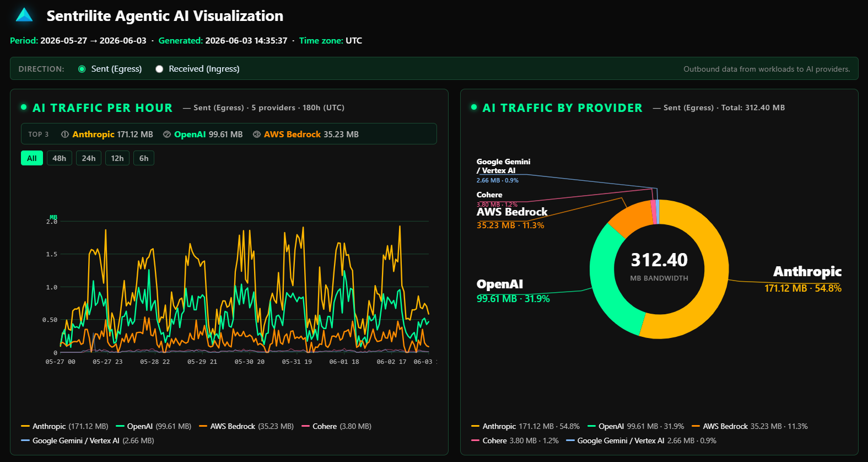
Task: Toggle Anthropic series in hourly chart legend
Action: [x=64, y=426]
